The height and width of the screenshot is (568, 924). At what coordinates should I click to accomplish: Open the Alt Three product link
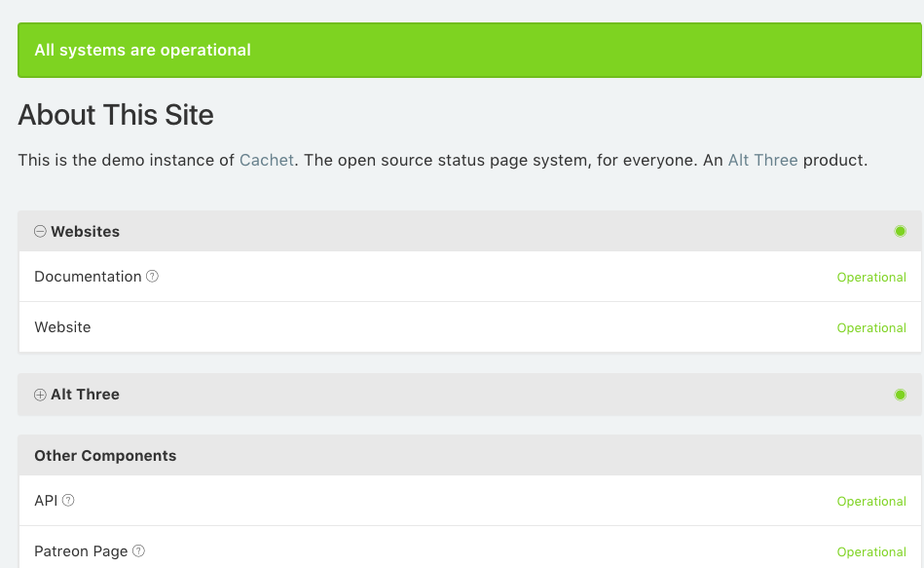762,160
